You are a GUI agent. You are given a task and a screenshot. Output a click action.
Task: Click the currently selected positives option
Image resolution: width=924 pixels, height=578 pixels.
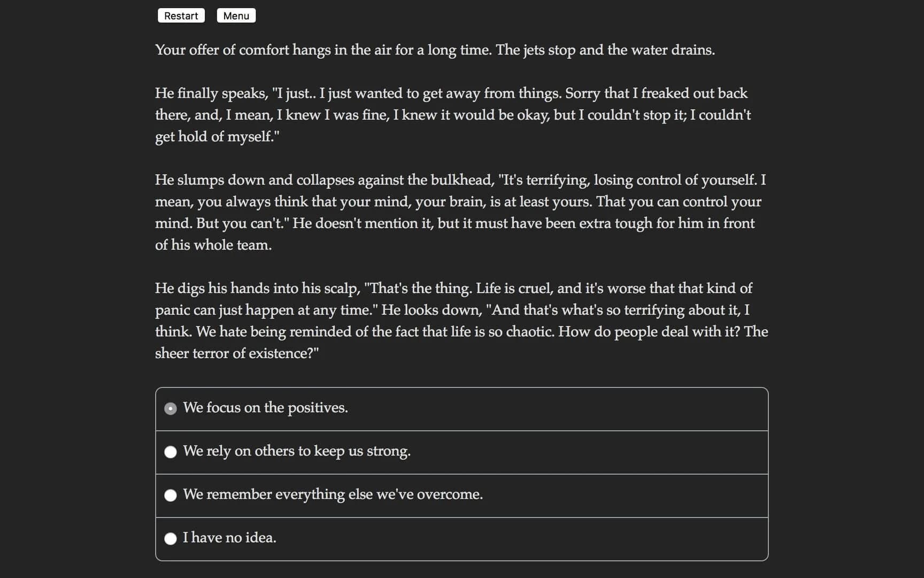point(265,408)
